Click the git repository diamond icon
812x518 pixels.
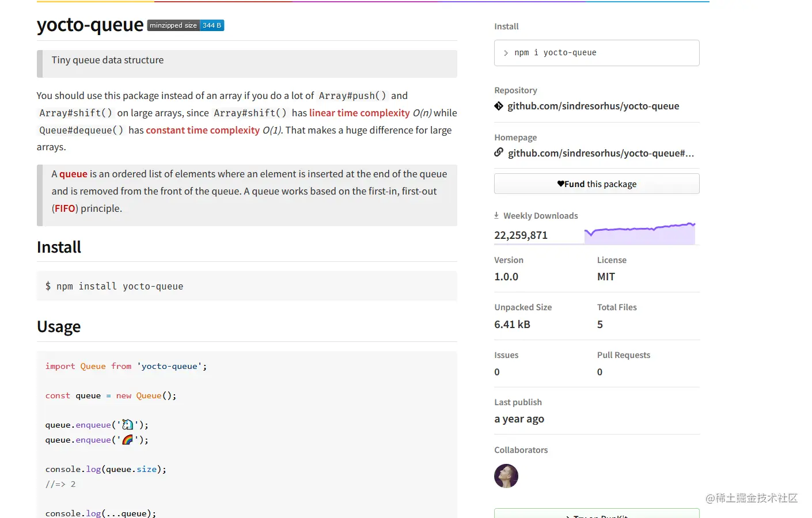click(x=499, y=106)
